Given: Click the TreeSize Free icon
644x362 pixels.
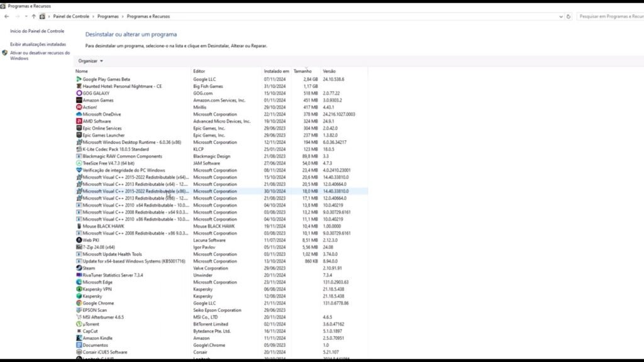Looking at the screenshot, I should 79,163.
